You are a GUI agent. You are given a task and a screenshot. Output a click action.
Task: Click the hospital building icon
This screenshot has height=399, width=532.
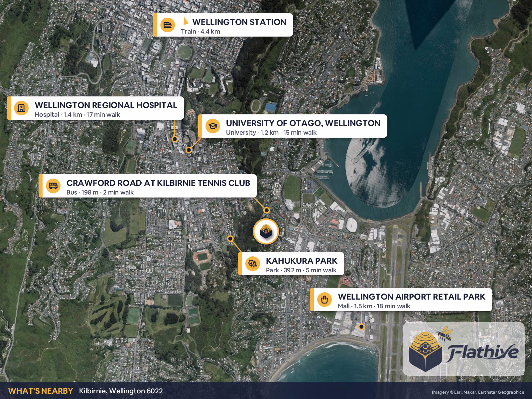[21, 108]
